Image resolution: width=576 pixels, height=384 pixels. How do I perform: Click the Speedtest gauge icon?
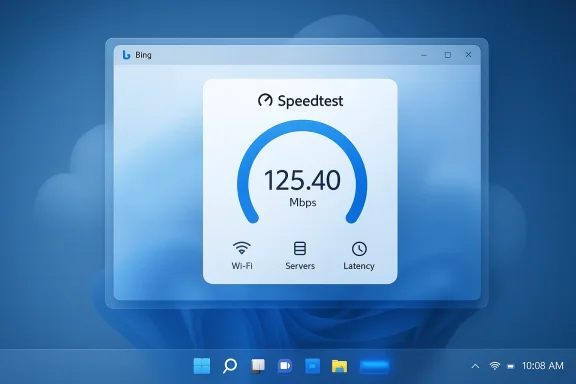coord(265,100)
